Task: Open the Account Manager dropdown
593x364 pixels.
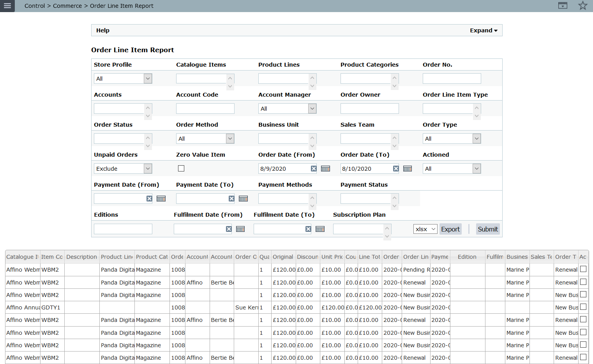Action: 288,108
